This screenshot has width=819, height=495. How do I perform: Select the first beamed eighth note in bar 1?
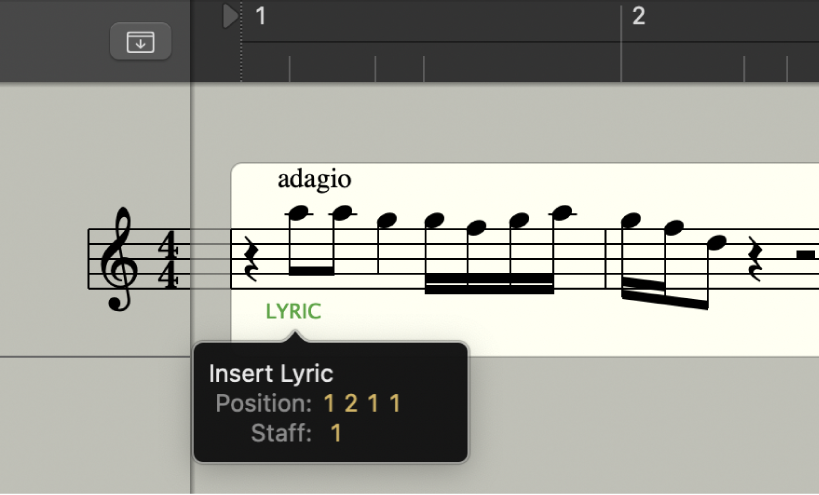tap(297, 212)
